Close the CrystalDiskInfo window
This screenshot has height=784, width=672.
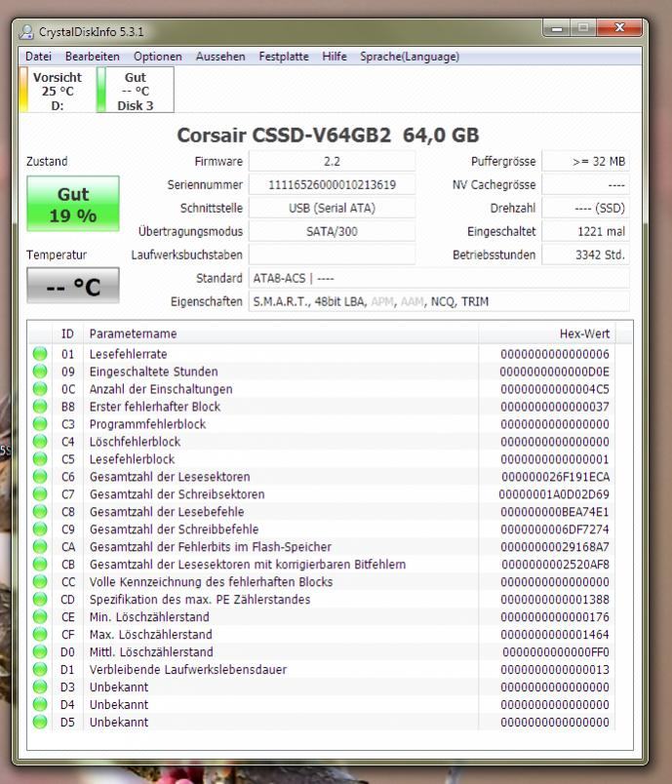pyautogui.click(x=619, y=28)
